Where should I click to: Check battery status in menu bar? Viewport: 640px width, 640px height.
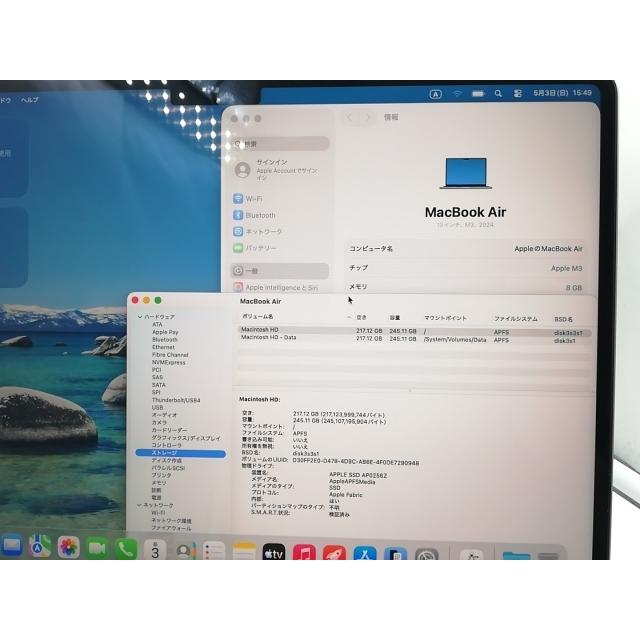click(x=478, y=94)
